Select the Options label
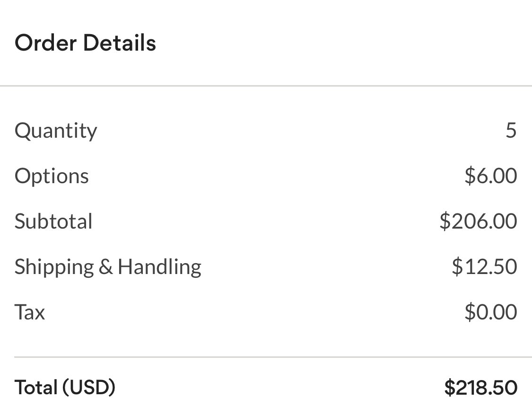This screenshot has height=407, width=532. (x=52, y=176)
